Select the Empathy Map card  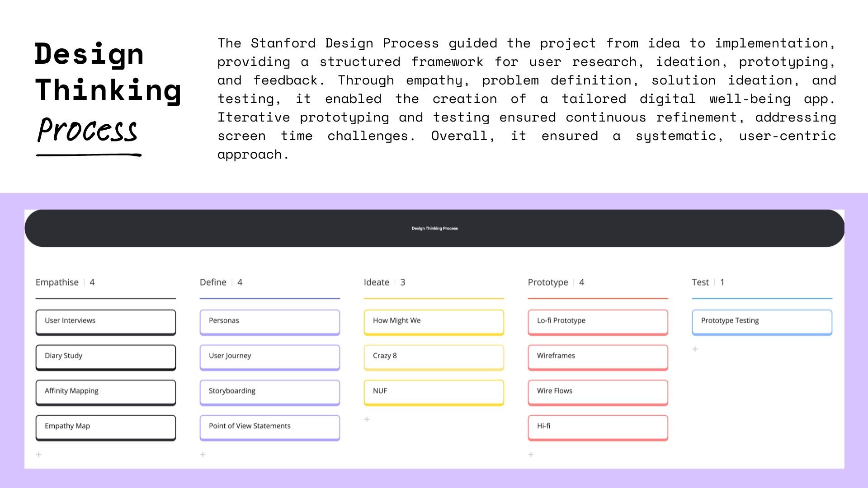[x=106, y=427]
